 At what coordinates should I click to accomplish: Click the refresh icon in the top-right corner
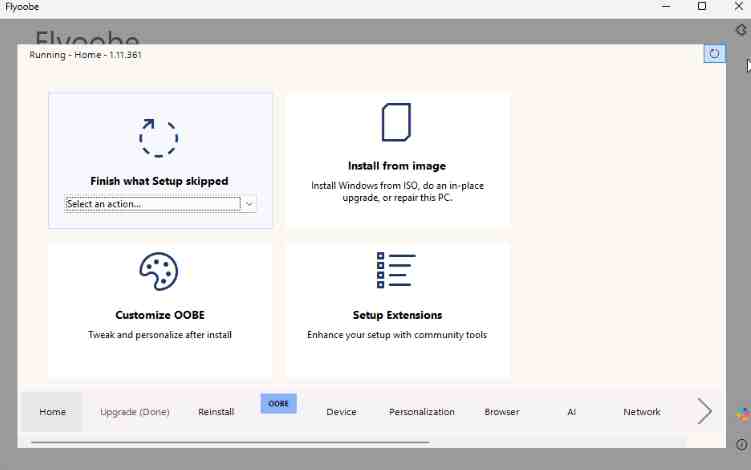714,53
